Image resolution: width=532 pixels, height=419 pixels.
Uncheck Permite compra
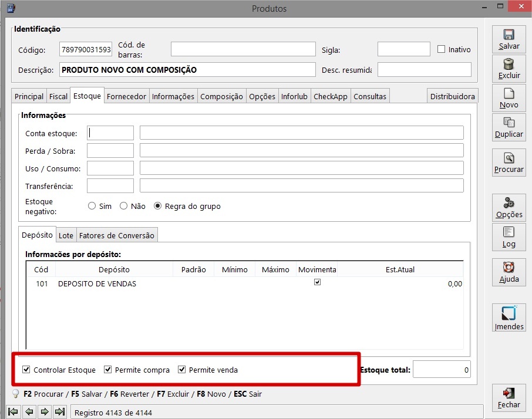point(107,370)
